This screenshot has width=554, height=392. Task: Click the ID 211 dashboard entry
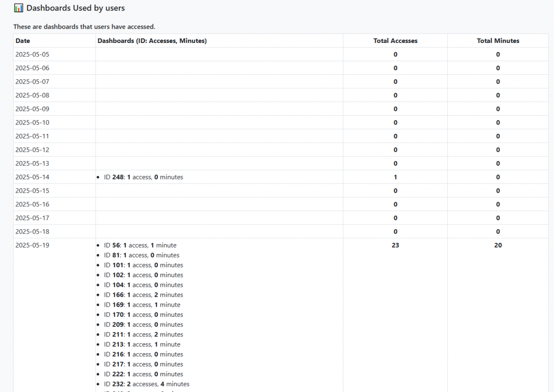pyautogui.click(x=143, y=335)
